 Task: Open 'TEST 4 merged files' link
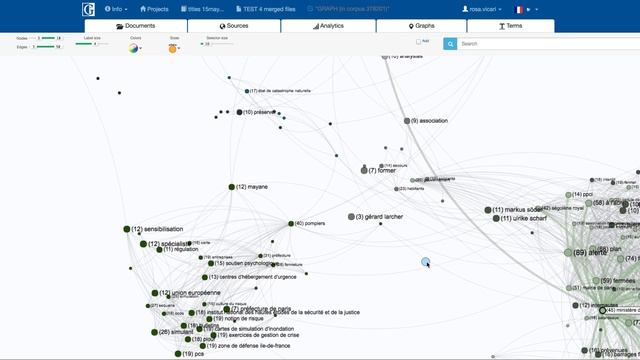[266, 9]
